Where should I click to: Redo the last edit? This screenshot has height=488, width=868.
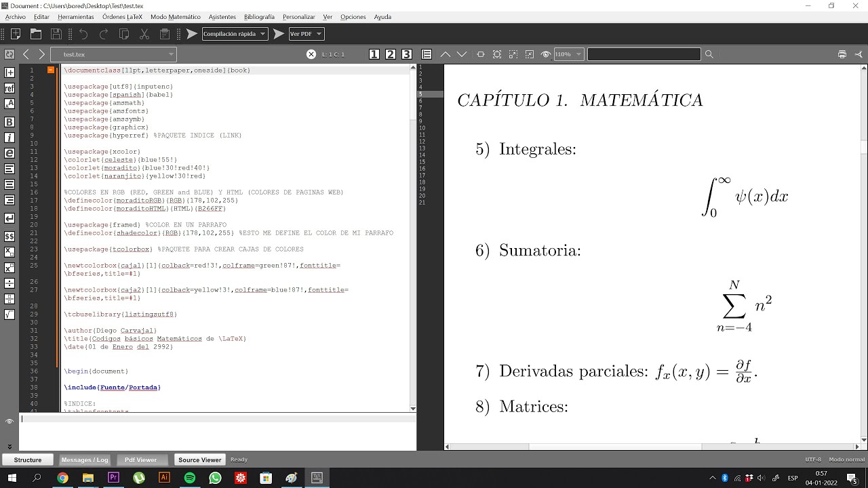tap(104, 34)
